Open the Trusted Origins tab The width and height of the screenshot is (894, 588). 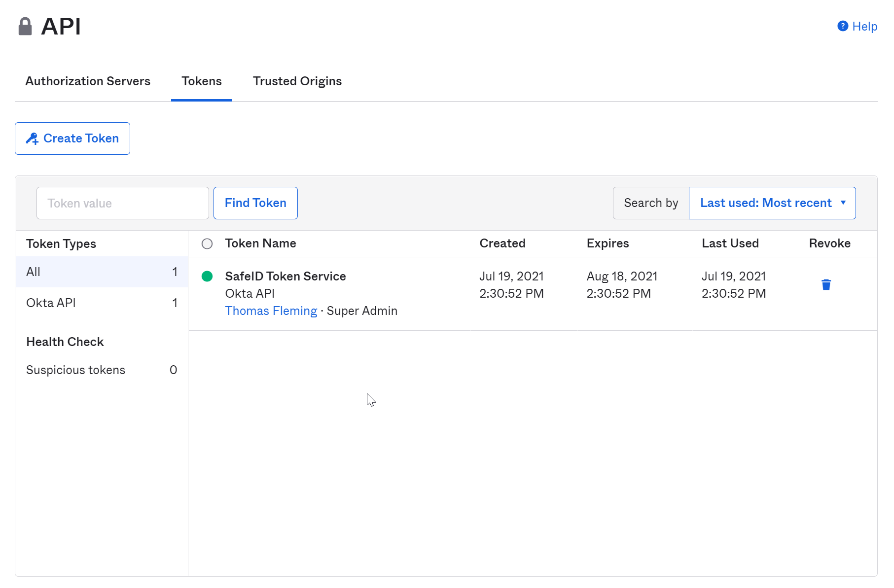pyautogui.click(x=297, y=81)
